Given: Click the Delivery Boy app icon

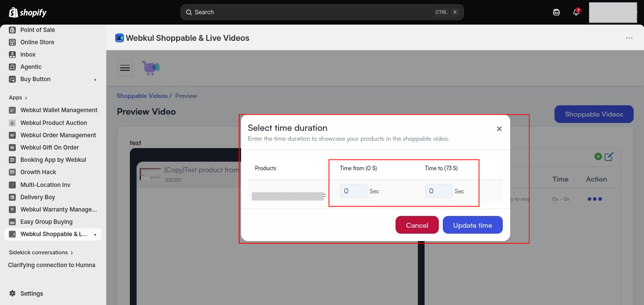Looking at the screenshot, I should click(12, 197).
